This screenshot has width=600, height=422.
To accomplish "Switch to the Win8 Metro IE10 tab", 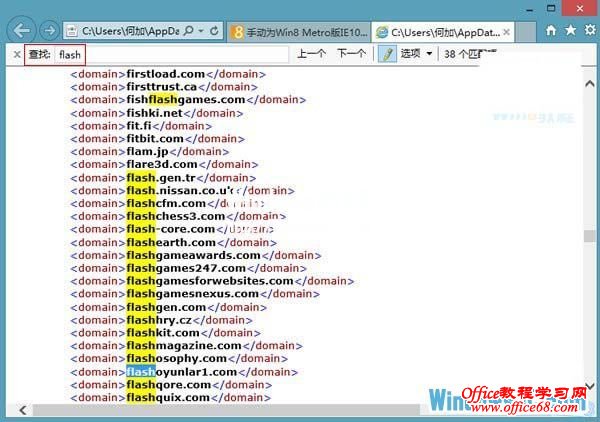I will click(x=299, y=33).
